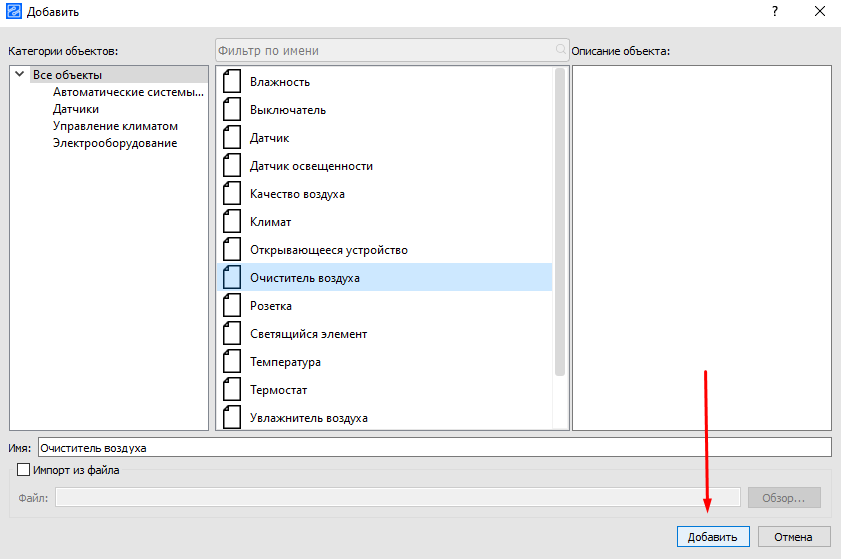Viewport: 841px width, 559px height.
Task: Select Автоматические системы category
Action: 128,92
